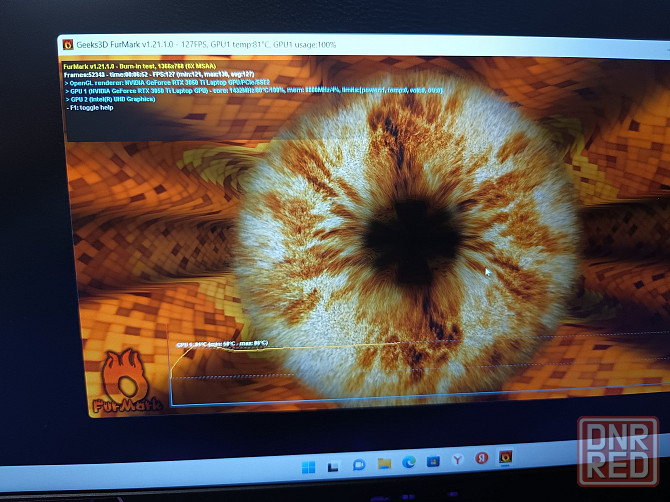Screen dimensions: 670x502
Task: Click the FurMark flame logo
Action: [x=126, y=382]
